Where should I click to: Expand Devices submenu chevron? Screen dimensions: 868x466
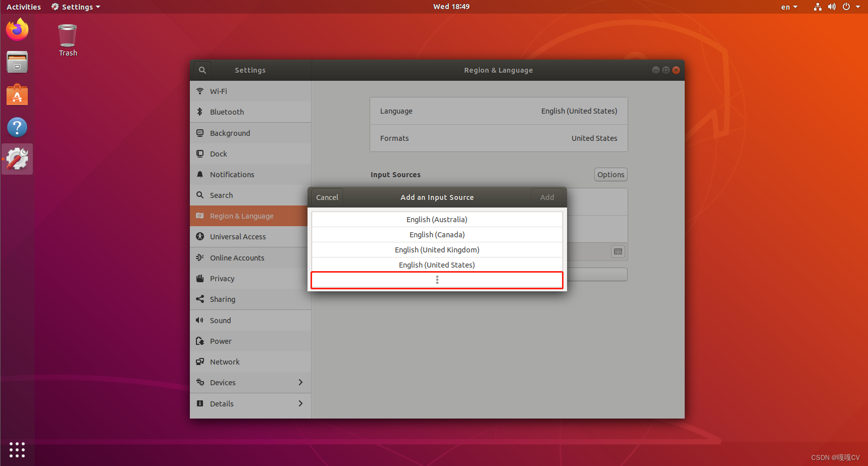coord(300,382)
